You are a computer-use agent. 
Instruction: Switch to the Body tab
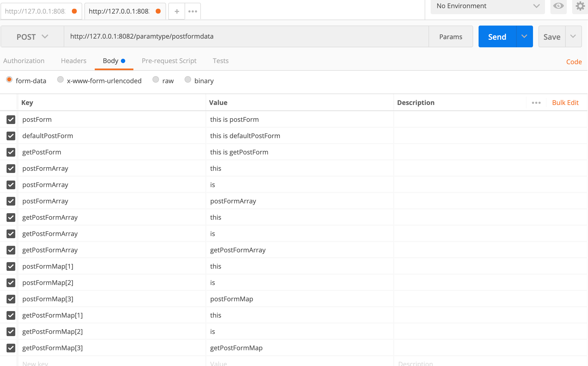pos(114,61)
